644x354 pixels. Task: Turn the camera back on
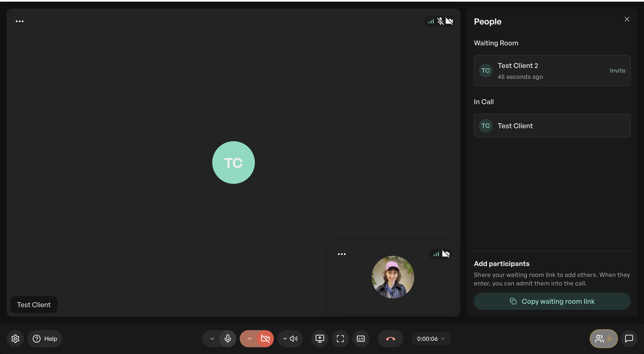click(x=265, y=339)
